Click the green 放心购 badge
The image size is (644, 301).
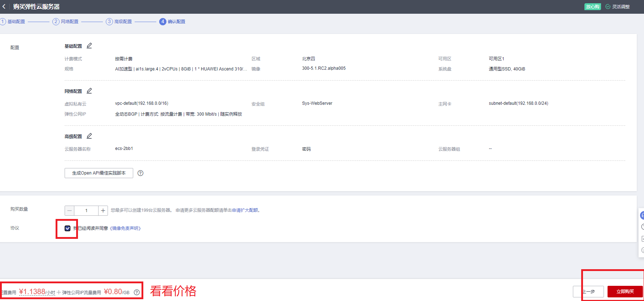point(593,7)
